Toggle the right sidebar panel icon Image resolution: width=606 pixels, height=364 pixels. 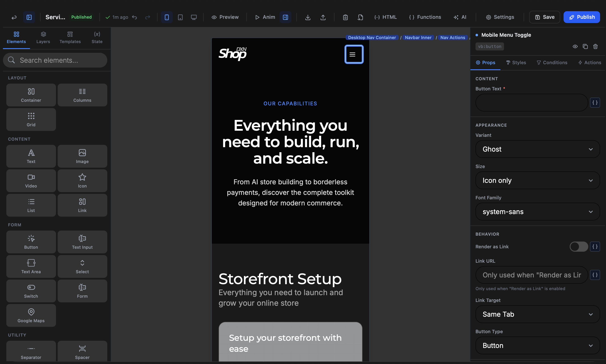[x=285, y=17]
